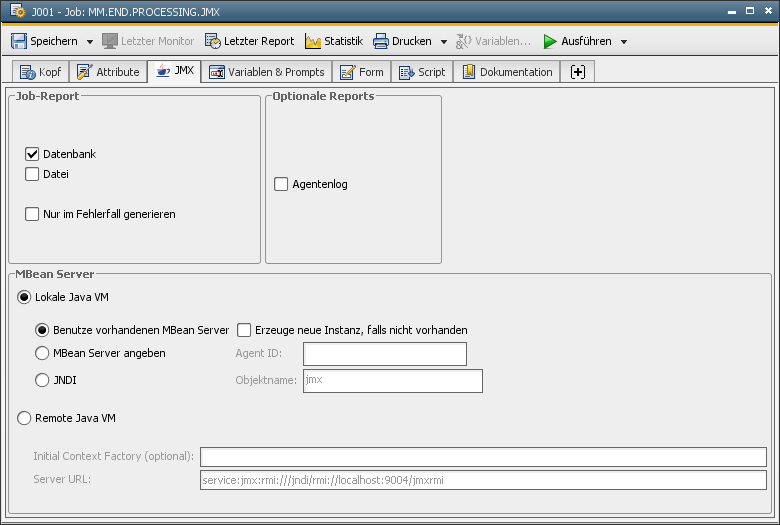Click the Form tab's icon
Screen dimensions: 780x525
348,72
